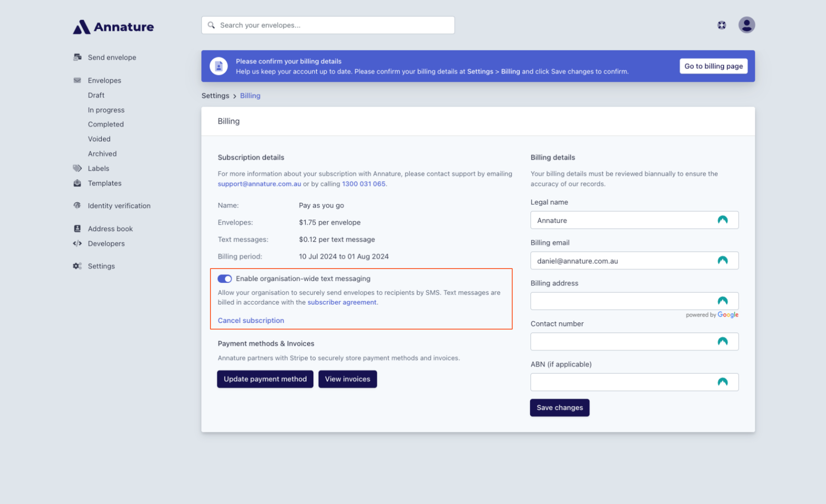This screenshot has height=504, width=826.
Task: Click autofill icon in Billing email field
Action: tap(722, 260)
